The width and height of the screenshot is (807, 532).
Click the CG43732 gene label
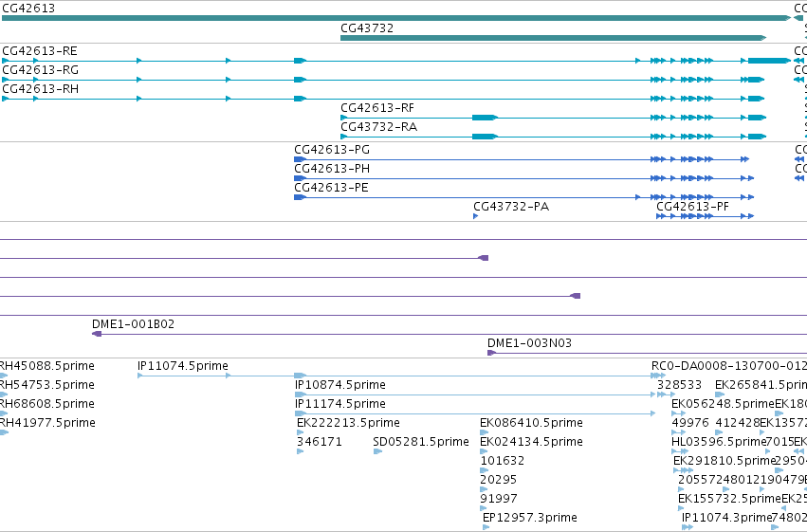pos(367,28)
